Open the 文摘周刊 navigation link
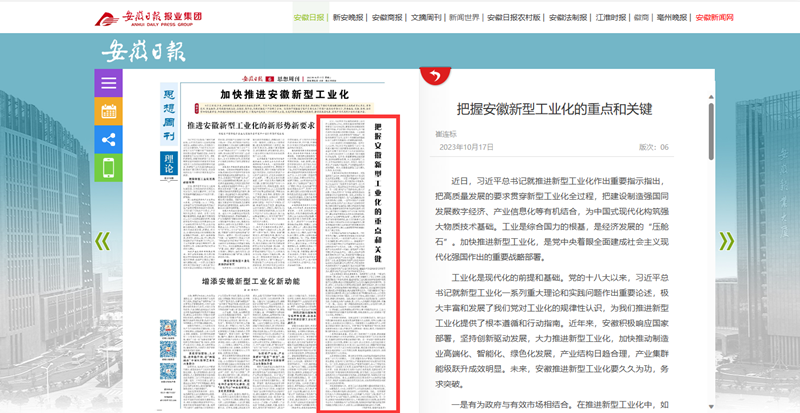 pyautogui.click(x=427, y=18)
